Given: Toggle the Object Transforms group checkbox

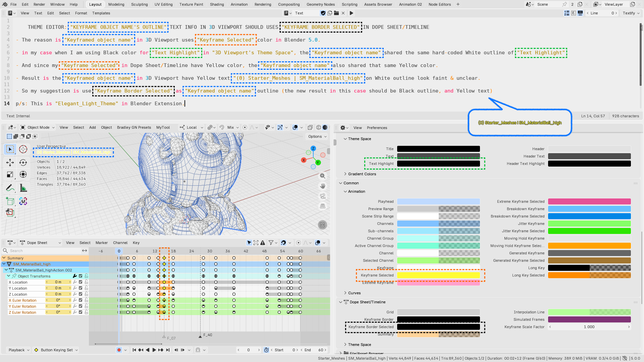Looking at the screenshot, I should 80,276.
